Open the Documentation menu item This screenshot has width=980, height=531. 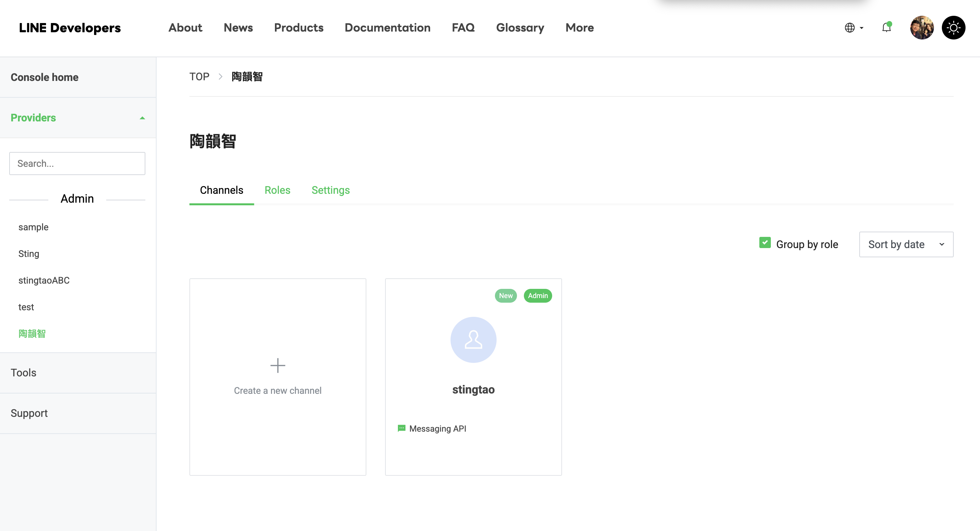[387, 27]
